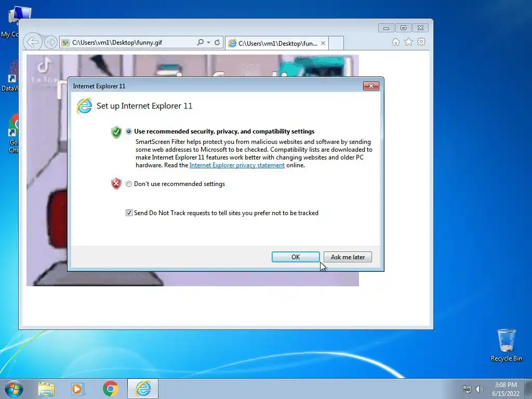Select Use recommended security settings radio button
Image resolution: width=532 pixels, height=399 pixels.
click(x=129, y=131)
